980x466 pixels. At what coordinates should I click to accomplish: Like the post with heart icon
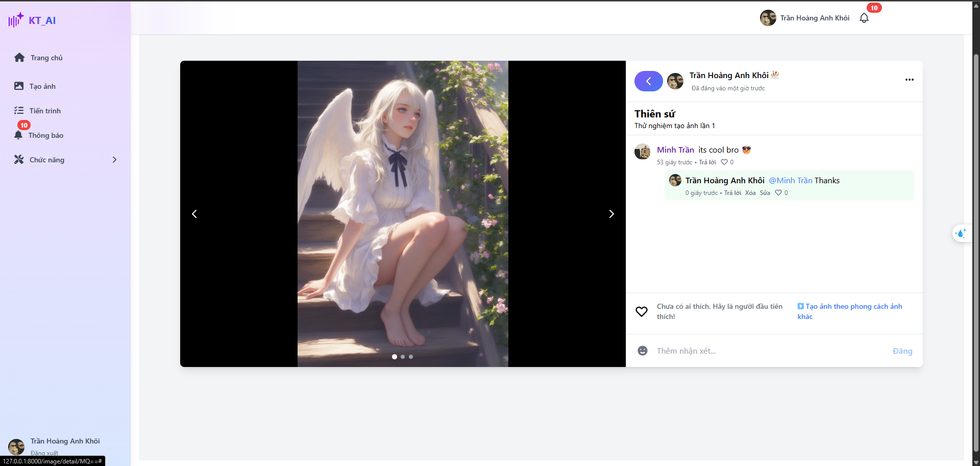(x=641, y=311)
